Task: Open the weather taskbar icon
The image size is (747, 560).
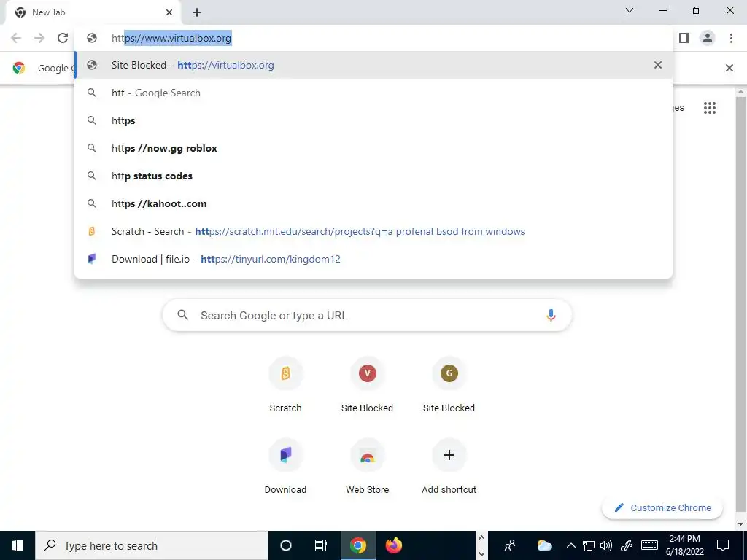Action: tap(544, 545)
